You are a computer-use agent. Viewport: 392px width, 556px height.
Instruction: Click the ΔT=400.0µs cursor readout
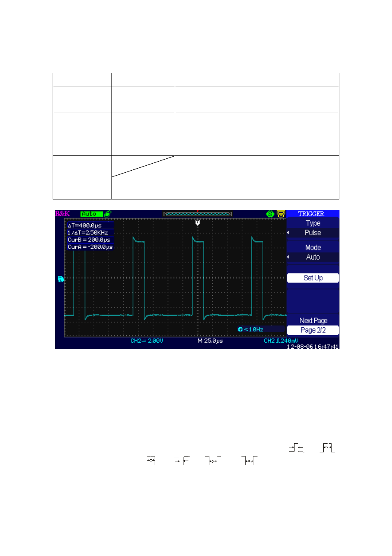[85, 225]
